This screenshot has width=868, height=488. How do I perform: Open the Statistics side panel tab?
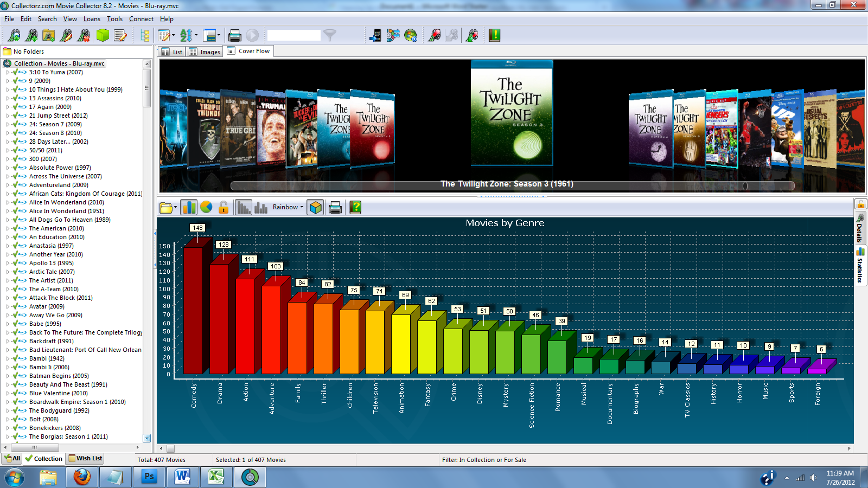pyautogui.click(x=860, y=266)
